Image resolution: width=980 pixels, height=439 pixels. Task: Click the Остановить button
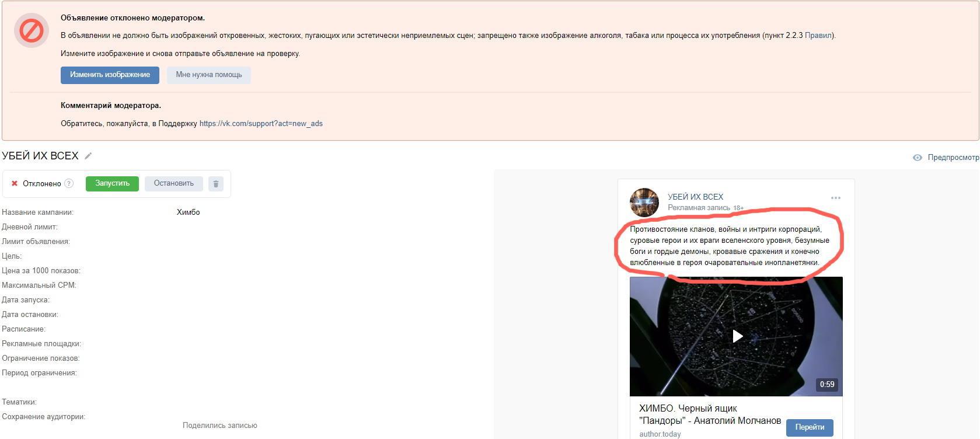tap(173, 183)
